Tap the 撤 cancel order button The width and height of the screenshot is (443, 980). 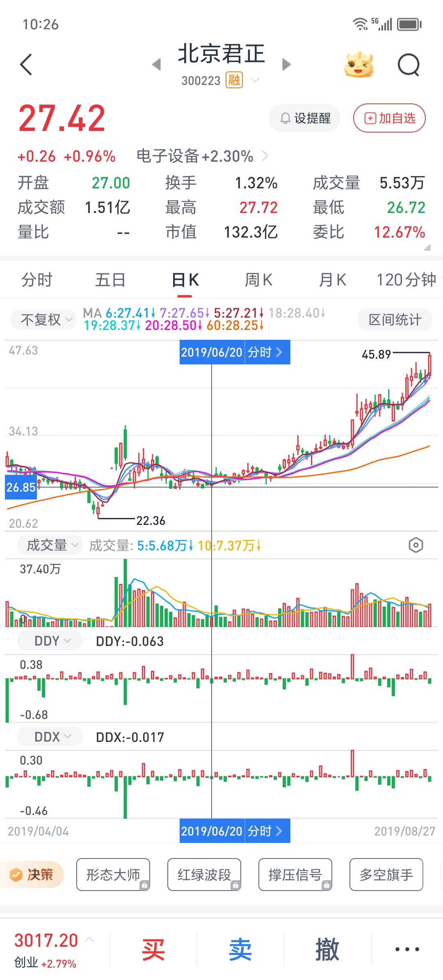[x=327, y=949]
